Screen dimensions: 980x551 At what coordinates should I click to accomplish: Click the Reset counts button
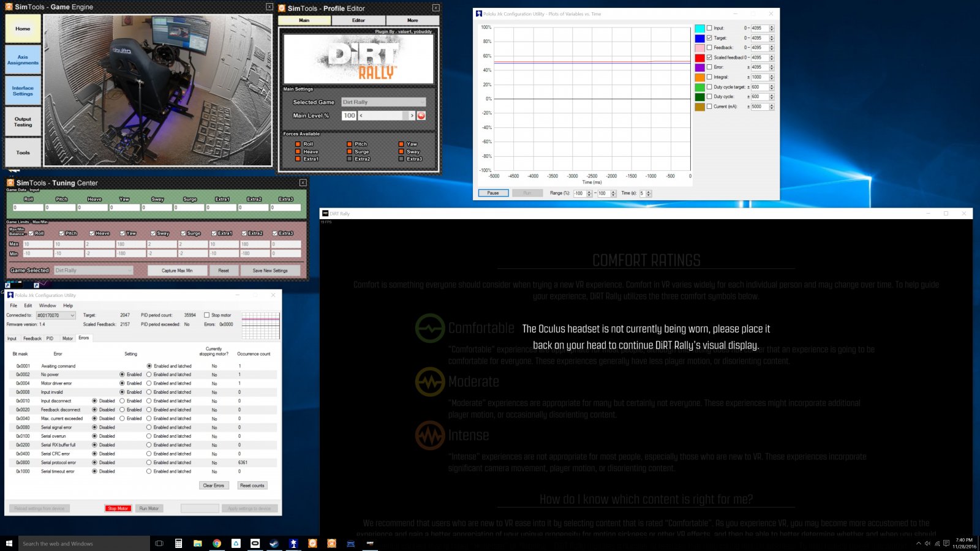(252, 485)
